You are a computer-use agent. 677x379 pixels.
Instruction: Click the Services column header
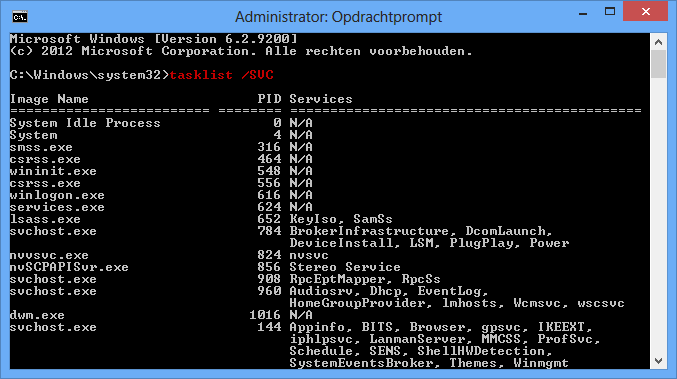321,99
